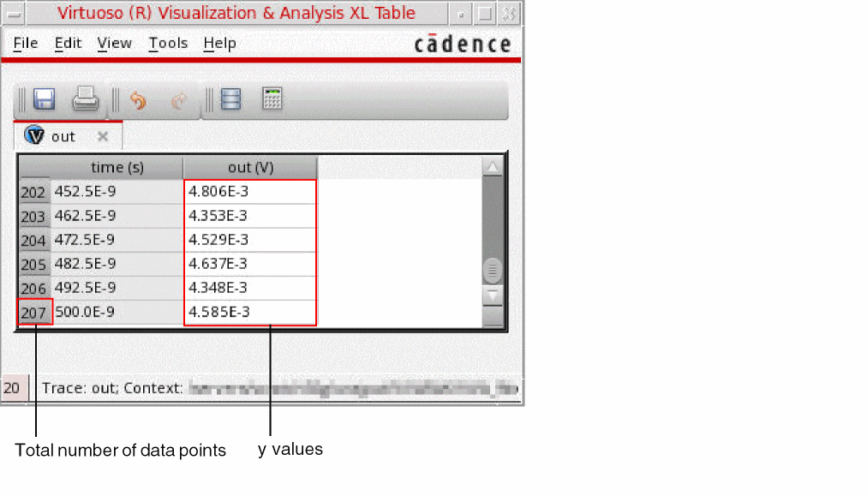This screenshot has width=868, height=496.
Task: Click the Virtuoso V logo on out tab
Action: pyautogui.click(x=34, y=135)
